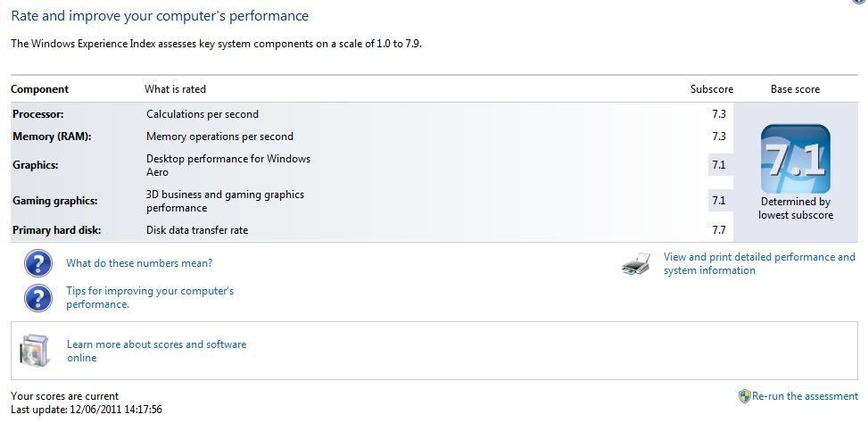Click the Graphics subscore 7.1 value
This screenshot has width=868, height=431.
tap(718, 165)
